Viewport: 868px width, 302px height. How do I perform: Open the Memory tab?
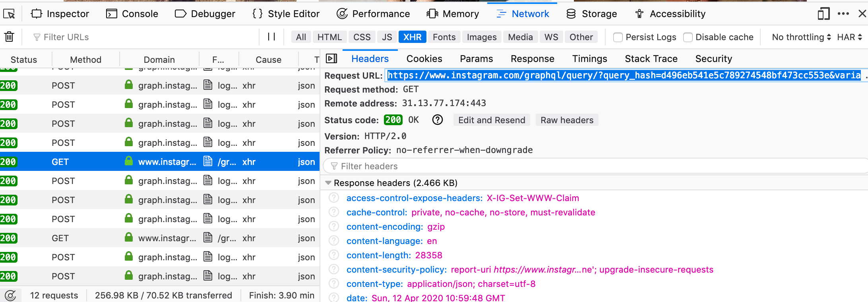[x=453, y=14]
